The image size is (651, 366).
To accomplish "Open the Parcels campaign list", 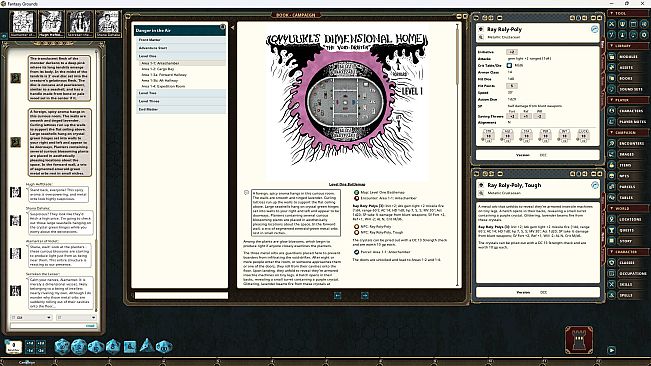I will pyautogui.click(x=627, y=187).
